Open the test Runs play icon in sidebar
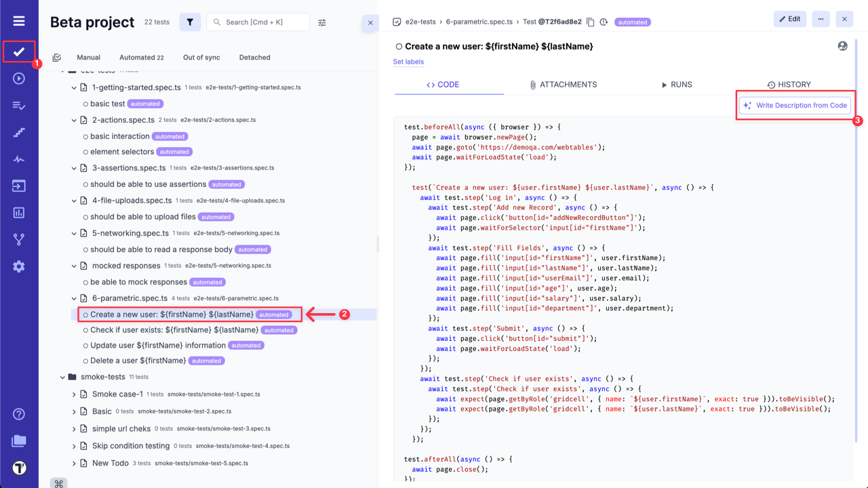868x488 pixels. pos(18,78)
